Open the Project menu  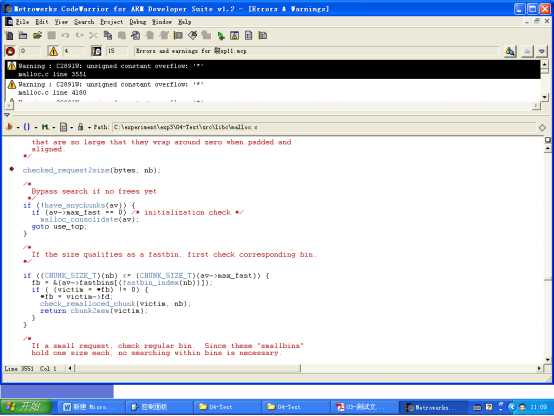[x=112, y=22]
